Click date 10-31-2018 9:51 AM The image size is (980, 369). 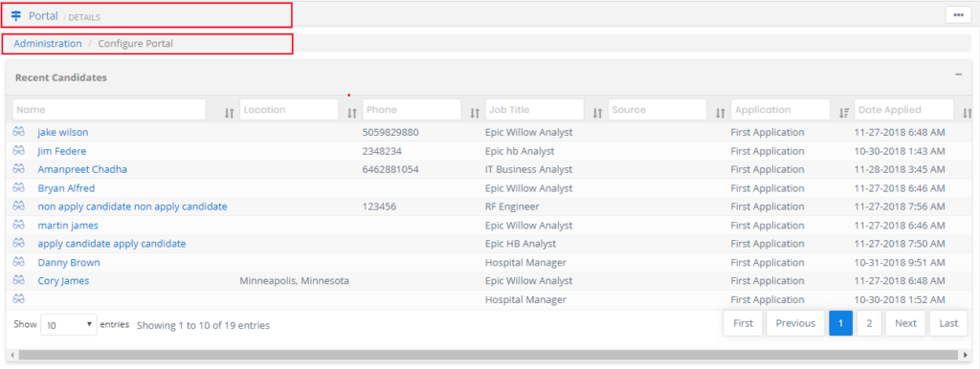tap(900, 262)
